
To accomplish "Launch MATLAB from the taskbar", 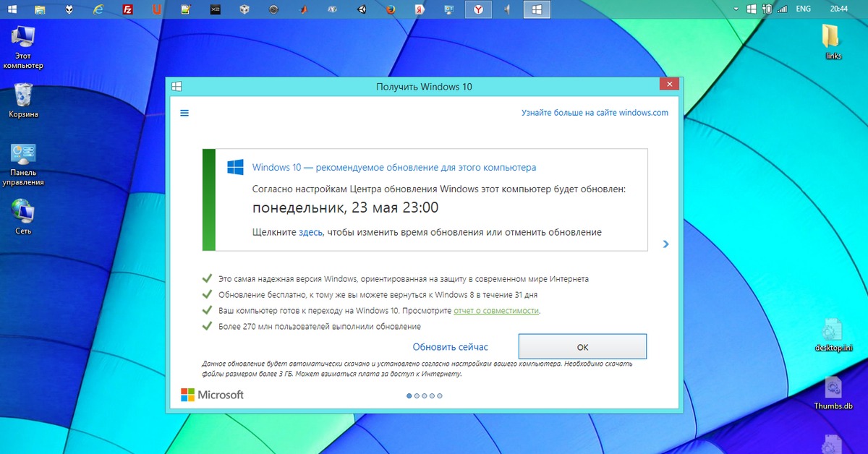I will click(302, 9).
